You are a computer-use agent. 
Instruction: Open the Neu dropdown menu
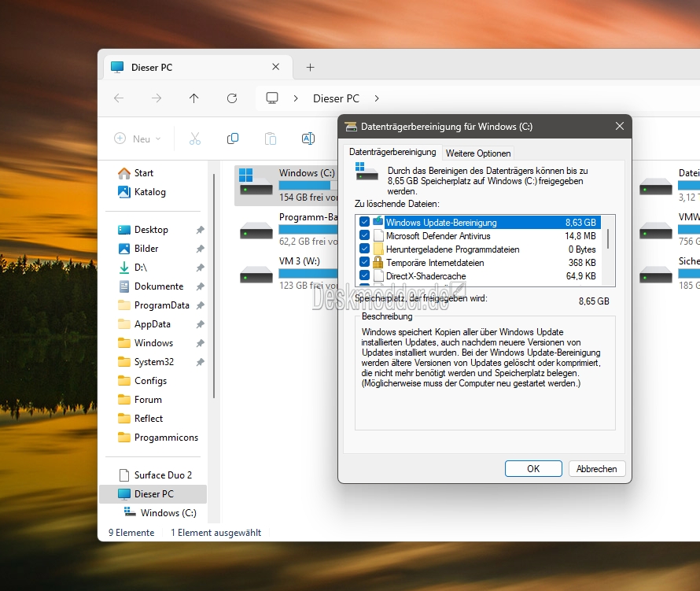pyautogui.click(x=138, y=139)
